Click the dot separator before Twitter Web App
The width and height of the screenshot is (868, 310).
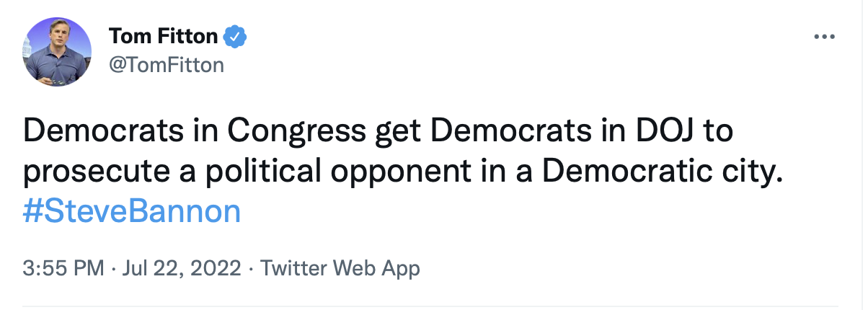click(250, 270)
